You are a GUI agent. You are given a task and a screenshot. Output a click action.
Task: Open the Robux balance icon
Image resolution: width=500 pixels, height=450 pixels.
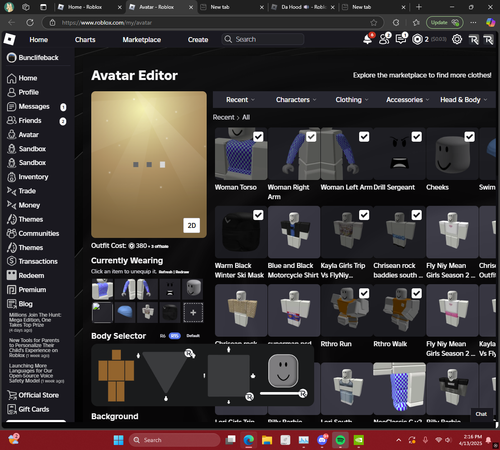tap(417, 39)
